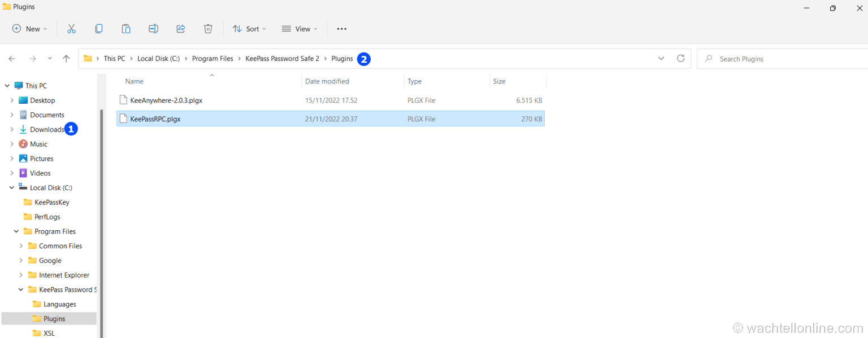Image resolution: width=868 pixels, height=338 pixels.
Task: Open the View dropdown
Action: click(300, 28)
